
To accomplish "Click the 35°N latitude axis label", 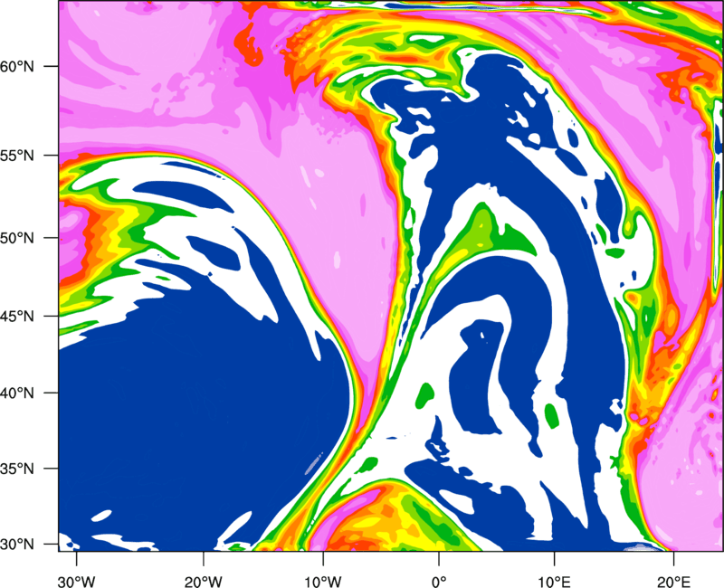I will 17,469.
